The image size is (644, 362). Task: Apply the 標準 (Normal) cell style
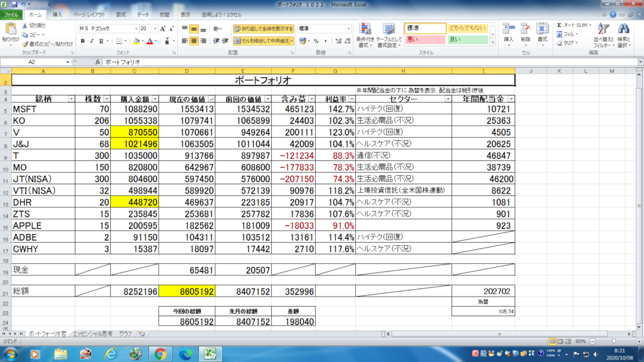click(x=425, y=28)
